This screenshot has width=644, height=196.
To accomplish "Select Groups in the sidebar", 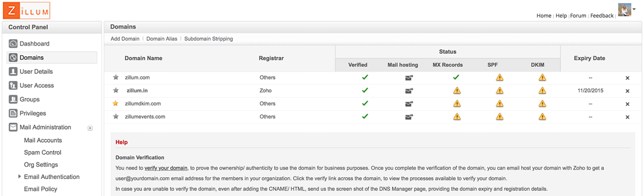I will pos(30,100).
